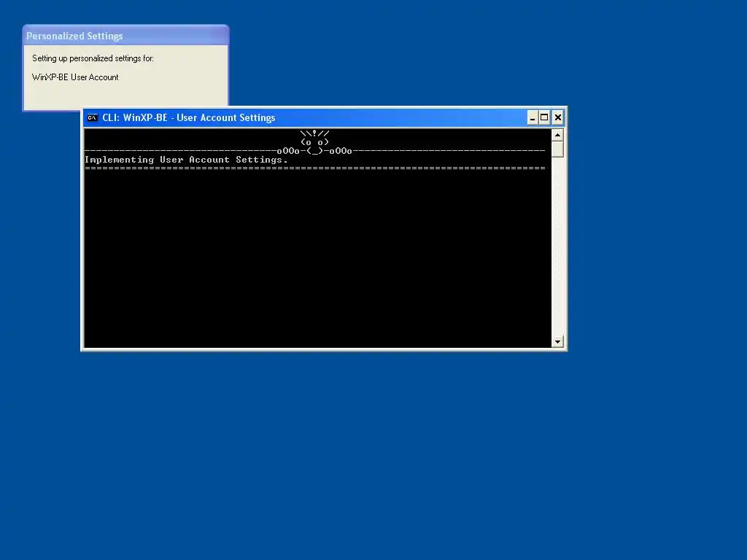Screen dimensions: 747x560
Task: Select the CLI window title bar text
Action: 189,117
